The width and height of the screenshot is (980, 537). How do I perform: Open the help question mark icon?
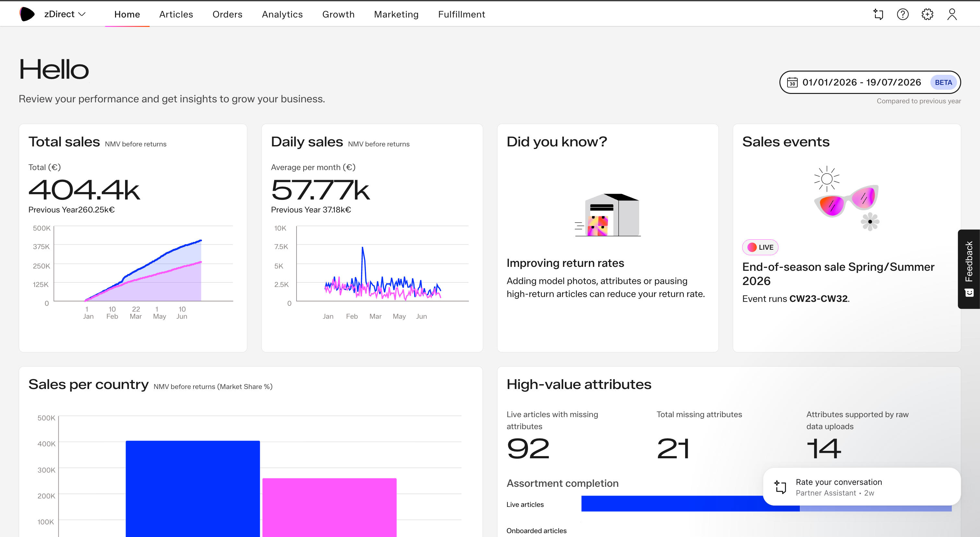click(903, 14)
